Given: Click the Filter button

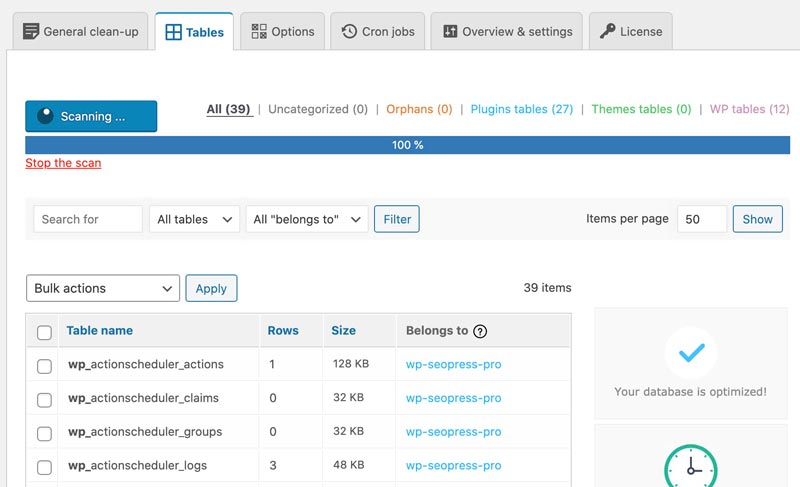Looking at the screenshot, I should point(397,219).
